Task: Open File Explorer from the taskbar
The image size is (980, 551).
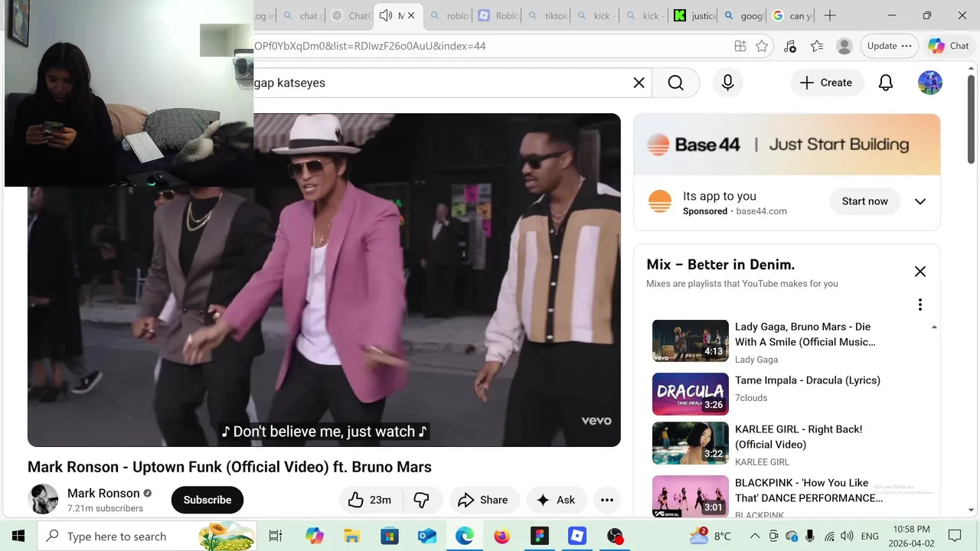Action: (x=351, y=536)
